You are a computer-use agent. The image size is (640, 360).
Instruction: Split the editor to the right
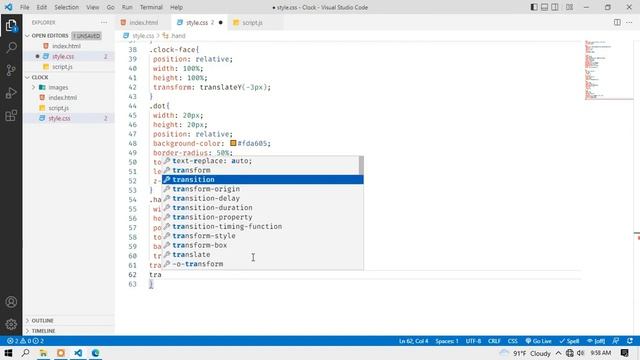[617, 22]
